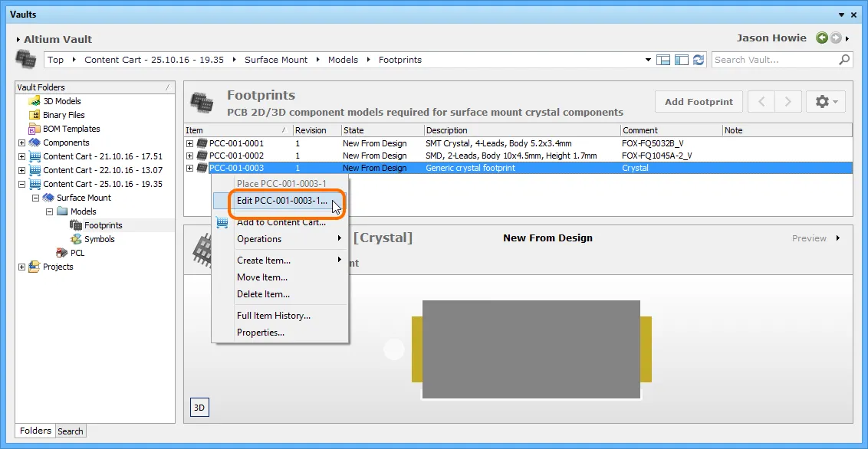This screenshot has height=449, width=868.
Task: Collapse Content Cart 25.10.16 - 19.35
Action: click(21, 184)
